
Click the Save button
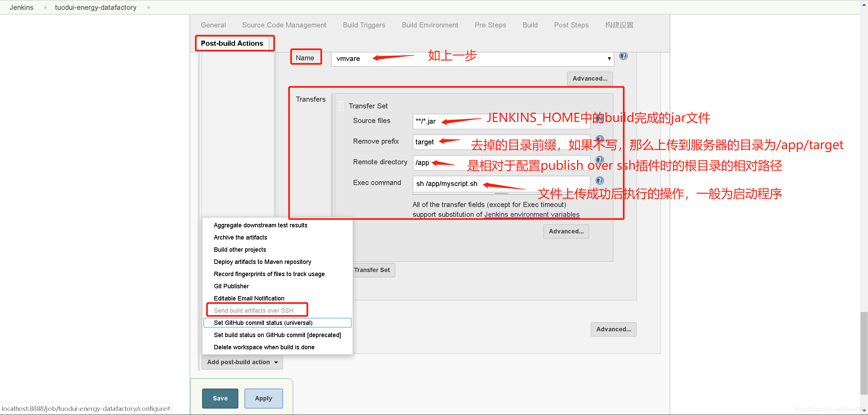point(221,397)
